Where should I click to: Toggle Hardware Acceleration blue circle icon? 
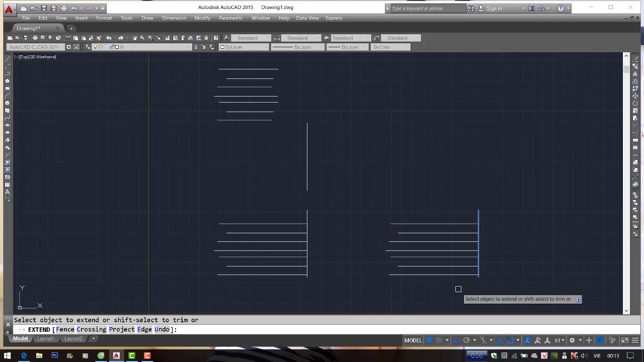click(600, 340)
